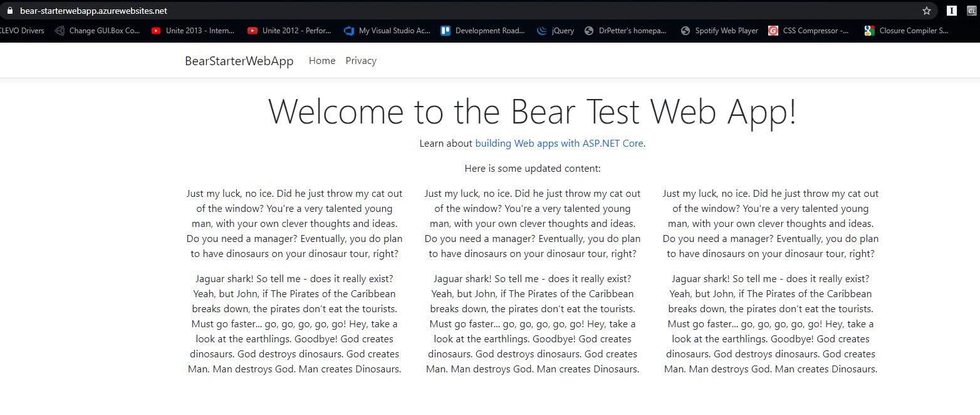Click the padlock site security icon
This screenshot has width=980, height=415.
(9, 11)
